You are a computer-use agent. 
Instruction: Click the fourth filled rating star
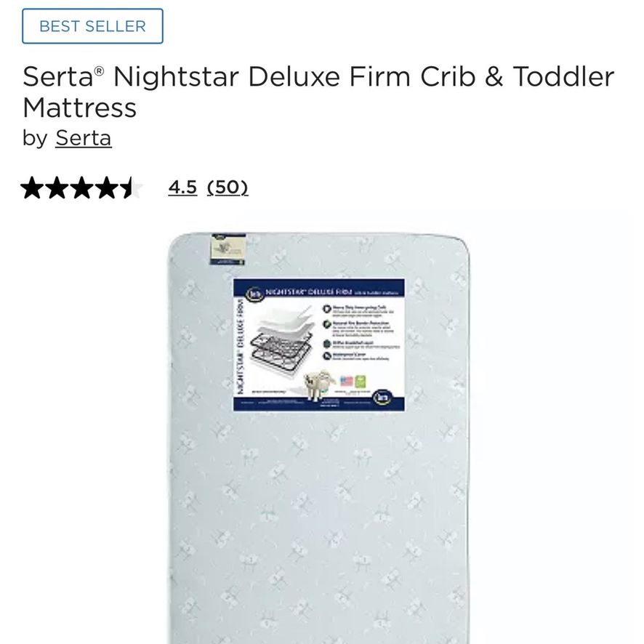[108, 188]
